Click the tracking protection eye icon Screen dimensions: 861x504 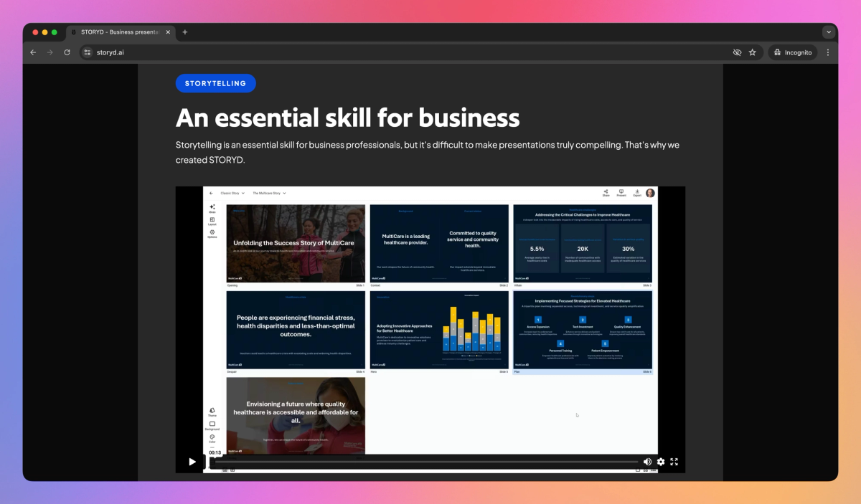pyautogui.click(x=737, y=52)
